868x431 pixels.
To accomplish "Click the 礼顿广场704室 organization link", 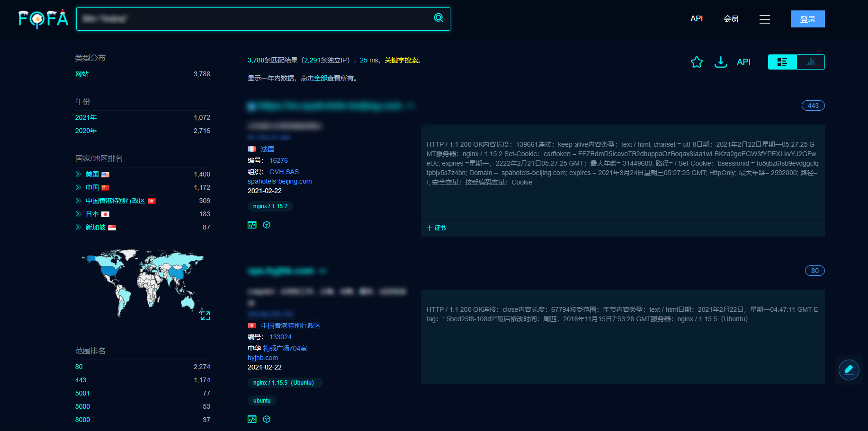I will click(x=285, y=348).
